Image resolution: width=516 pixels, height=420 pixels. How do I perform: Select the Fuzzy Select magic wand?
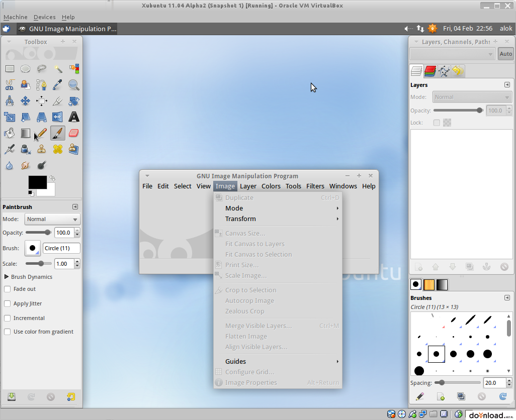(x=58, y=69)
